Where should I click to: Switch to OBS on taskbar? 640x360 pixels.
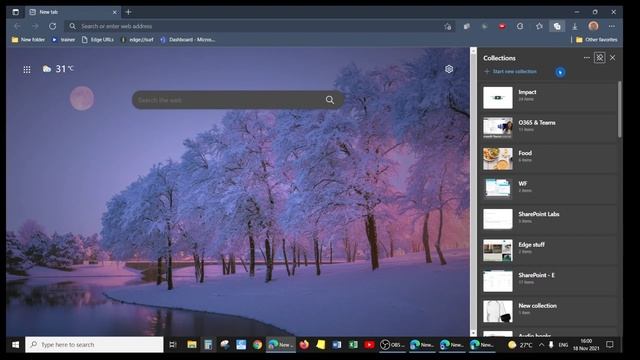(392, 345)
